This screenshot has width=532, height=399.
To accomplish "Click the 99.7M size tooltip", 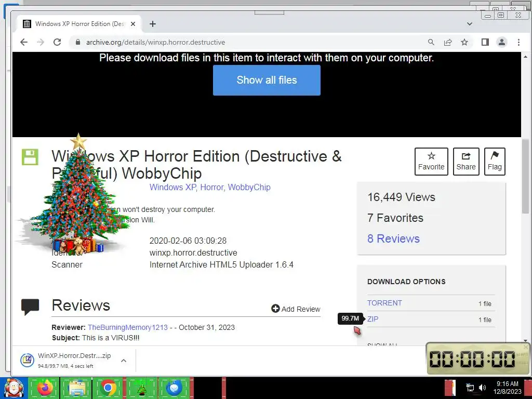I will (350, 318).
